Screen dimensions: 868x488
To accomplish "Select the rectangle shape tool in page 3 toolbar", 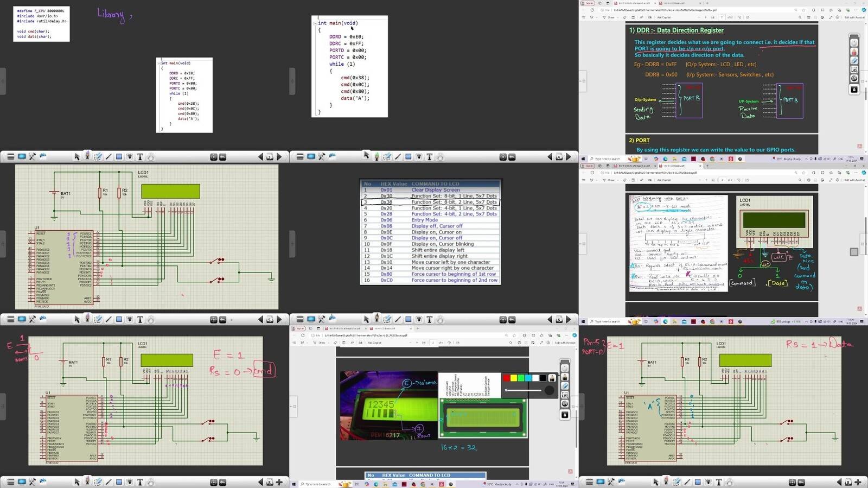I will point(119,157).
